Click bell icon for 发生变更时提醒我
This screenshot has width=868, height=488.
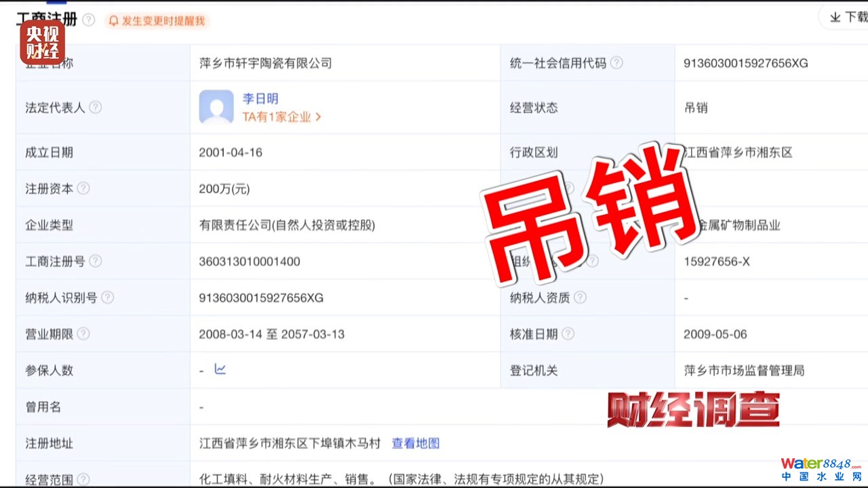(x=113, y=21)
